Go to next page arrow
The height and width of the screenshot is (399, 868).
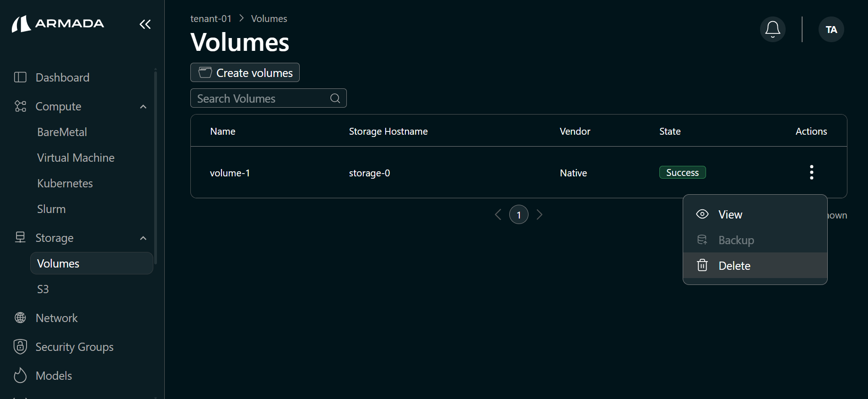pos(539,214)
